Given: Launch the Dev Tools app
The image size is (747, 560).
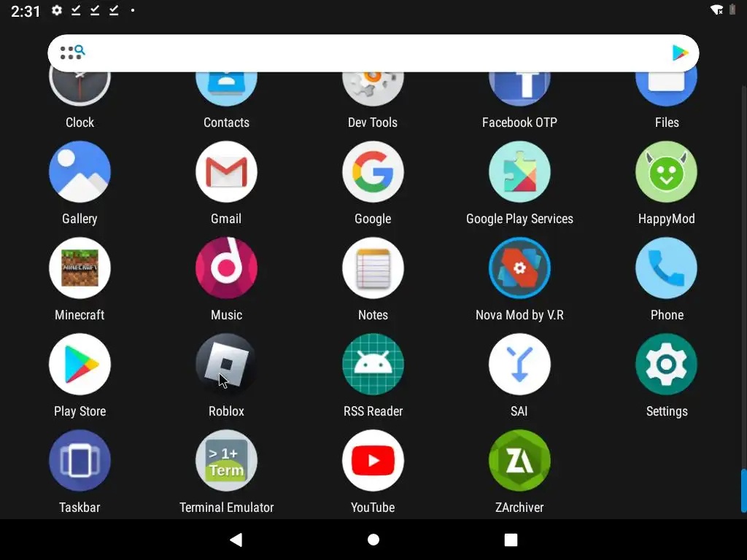Looking at the screenshot, I should pos(373,90).
